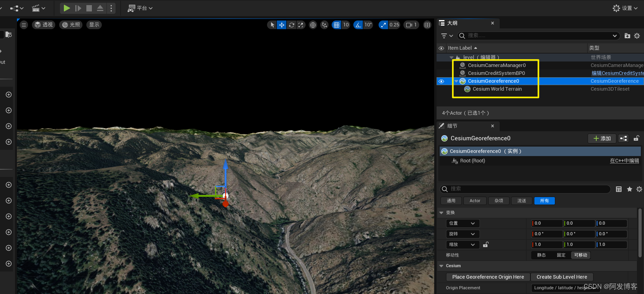Toggle the visibility eye column header in Outliner
This screenshot has height=294, width=644.
pyautogui.click(x=441, y=48)
